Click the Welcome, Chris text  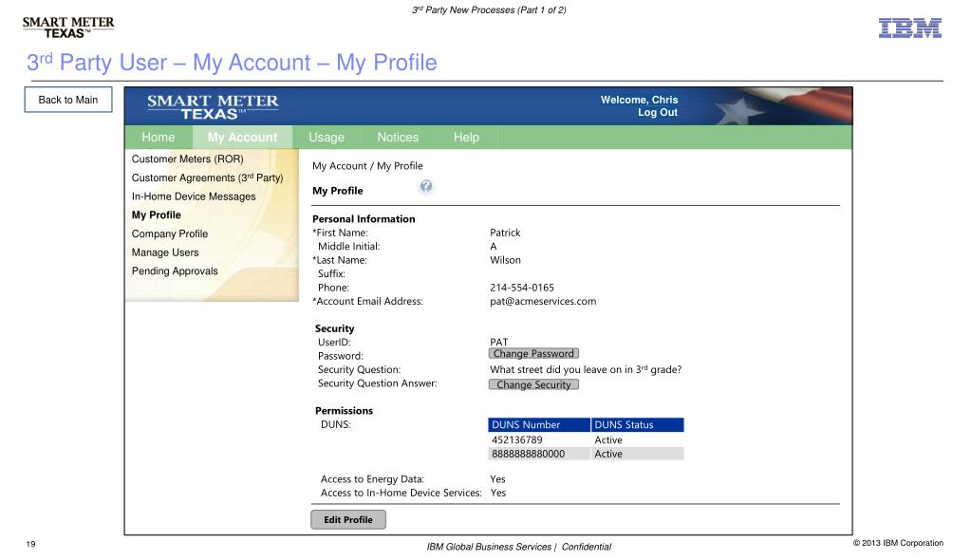tap(639, 100)
